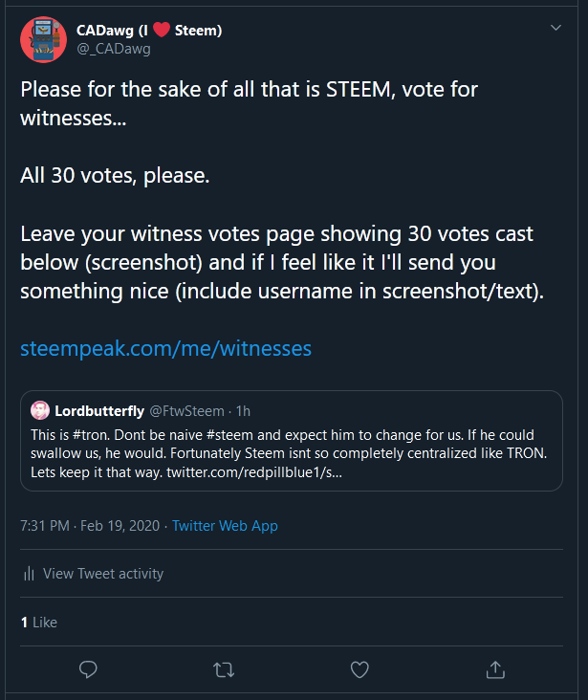Viewport: 588px width, 700px height.
Task: Open View Tweet activity
Action: tap(103, 574)
